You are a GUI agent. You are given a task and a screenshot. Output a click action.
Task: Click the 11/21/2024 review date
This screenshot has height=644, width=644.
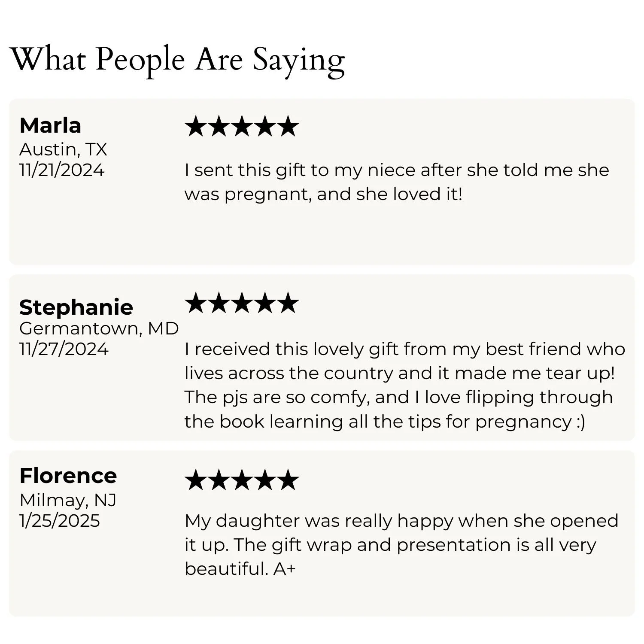62,170
